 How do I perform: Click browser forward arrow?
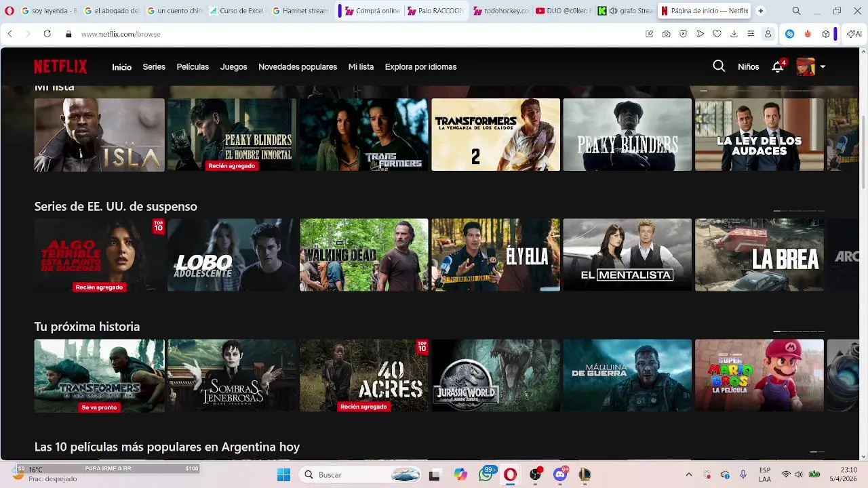(x=28, y=34)
